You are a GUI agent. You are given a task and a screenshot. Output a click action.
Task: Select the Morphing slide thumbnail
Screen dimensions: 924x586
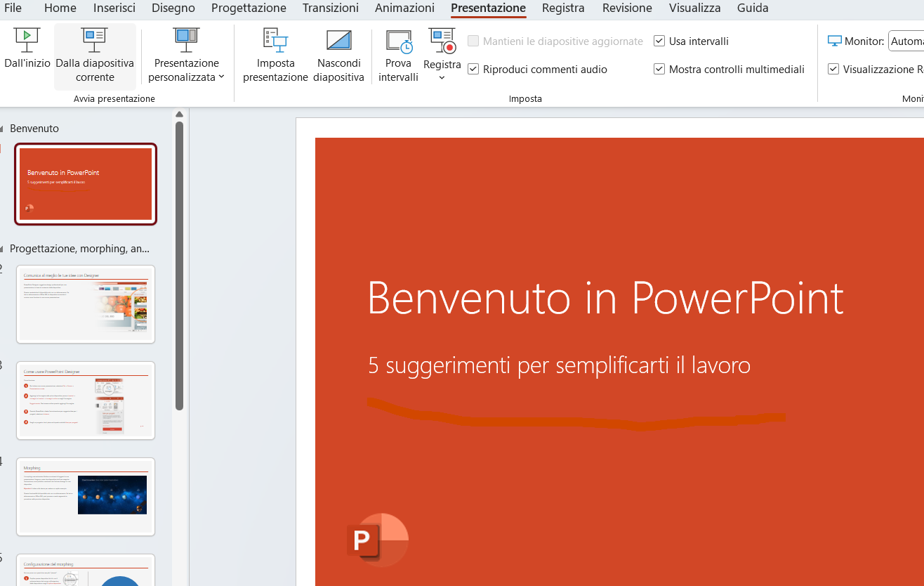tap(85, 497)
